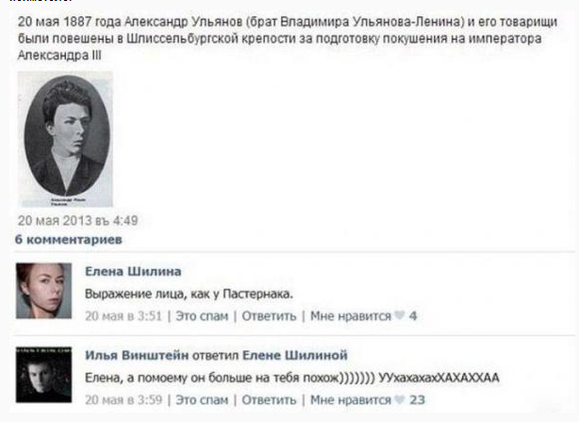Open Елена Шилина's avatar picture
The image size is (579, 422).
coord(44,291)
